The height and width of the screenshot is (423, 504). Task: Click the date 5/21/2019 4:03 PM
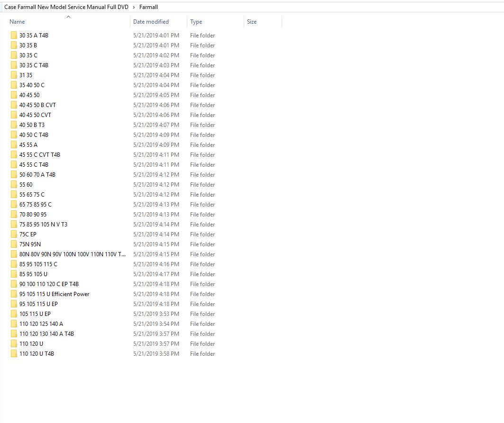click(156, 65)
